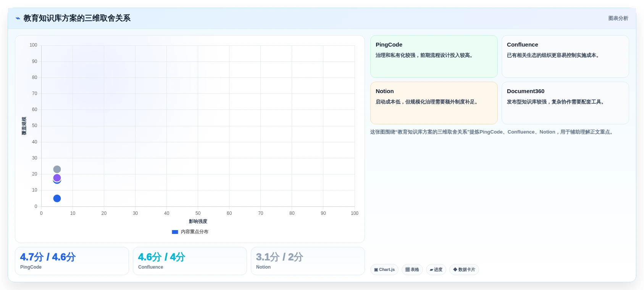The height and width of the screenshot is (290, 644).
Task: Click the purple bubble point on the chart
Action: click(57, 177)
